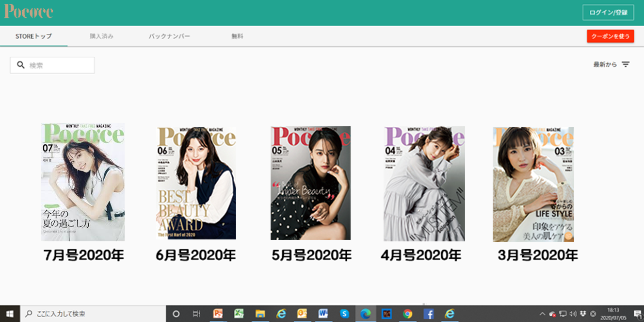Expand the 最新から sort dropdown

605,64
